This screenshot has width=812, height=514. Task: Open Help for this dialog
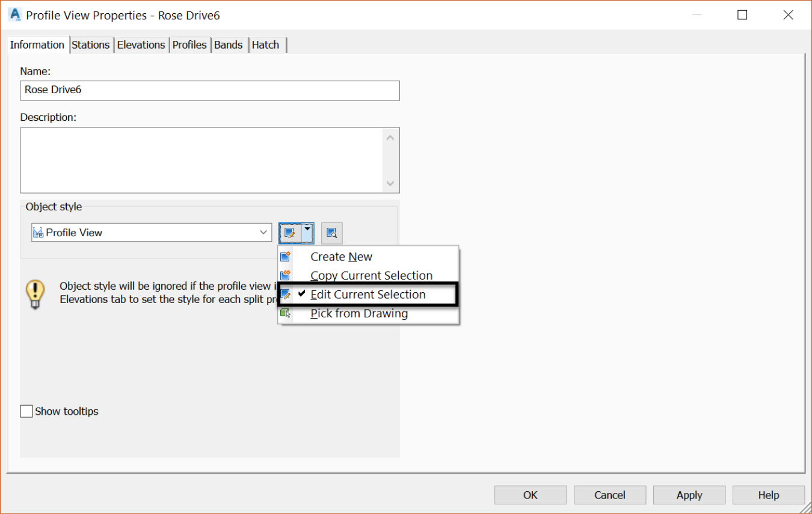coord(769,495)
